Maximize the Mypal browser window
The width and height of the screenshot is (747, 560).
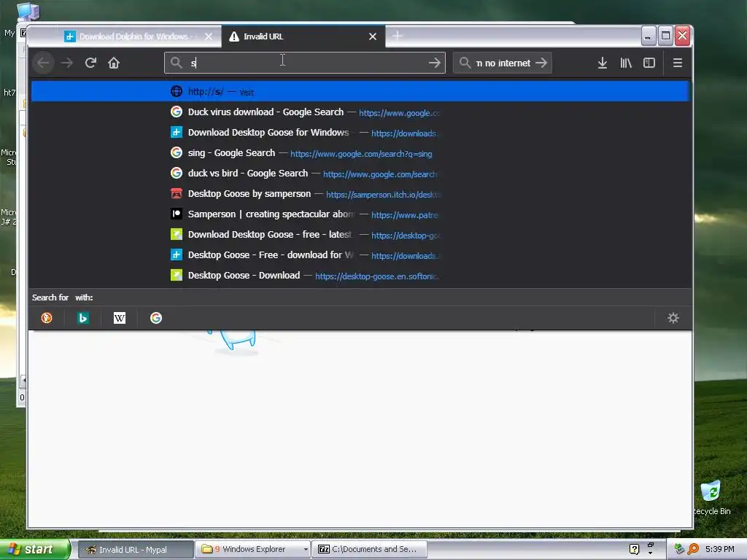click(665, 36)
